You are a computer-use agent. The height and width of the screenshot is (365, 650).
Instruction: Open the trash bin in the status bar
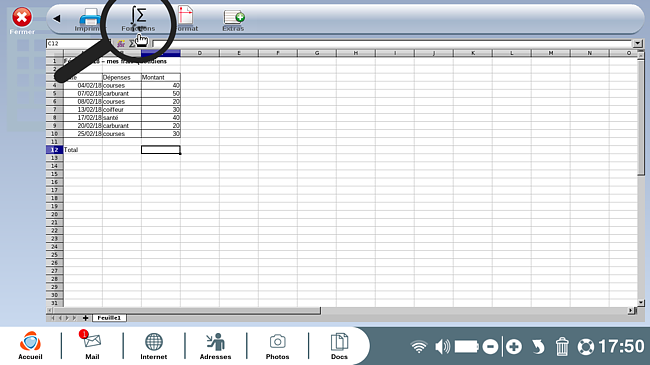pos(562,346)
